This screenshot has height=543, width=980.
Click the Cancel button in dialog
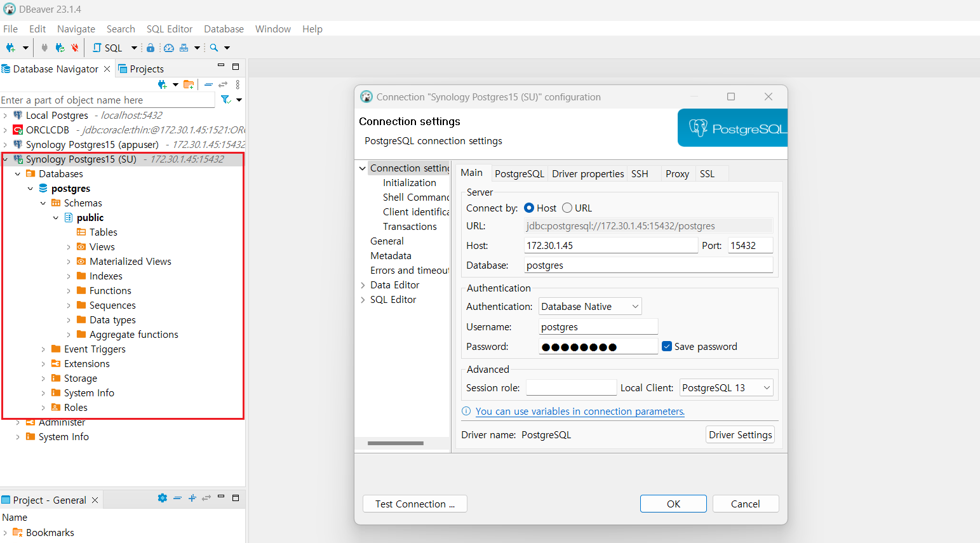point(746,504)
